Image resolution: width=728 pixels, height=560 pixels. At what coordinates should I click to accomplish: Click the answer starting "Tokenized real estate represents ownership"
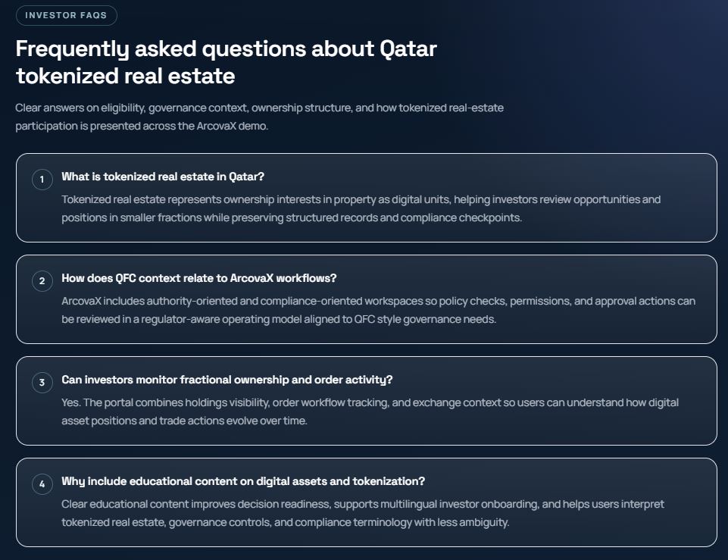pos(361,208)
